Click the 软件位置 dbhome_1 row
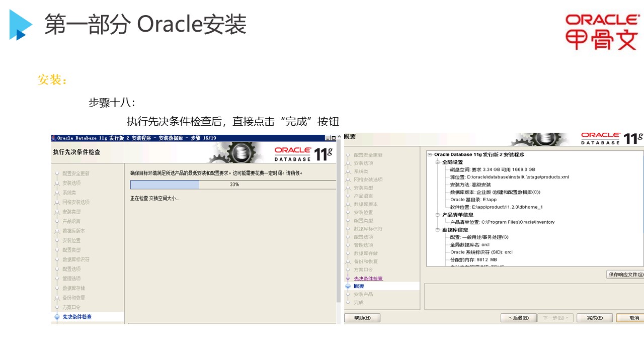Screen dimensions: 644x362 pos(497,207)
